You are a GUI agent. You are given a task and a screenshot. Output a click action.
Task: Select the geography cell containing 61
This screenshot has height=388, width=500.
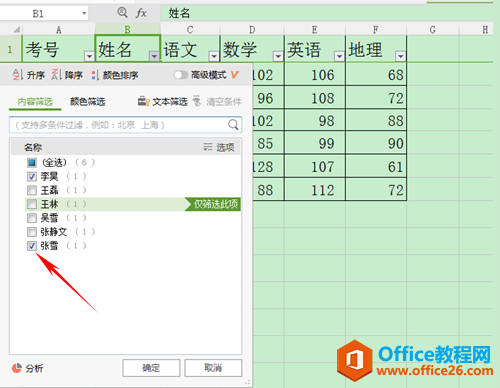click(376, 166)
